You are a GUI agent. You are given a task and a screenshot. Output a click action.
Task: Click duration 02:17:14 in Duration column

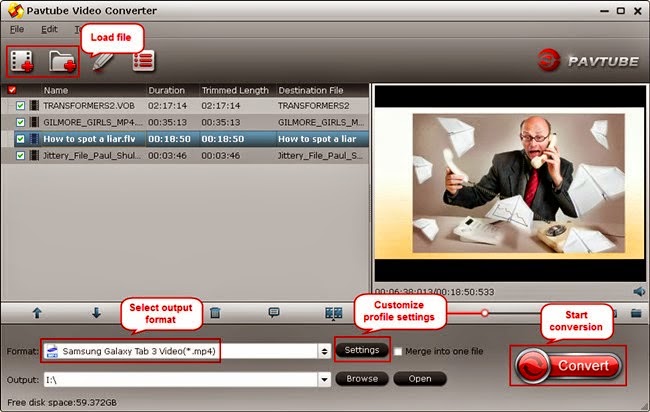tap(167, 106)
